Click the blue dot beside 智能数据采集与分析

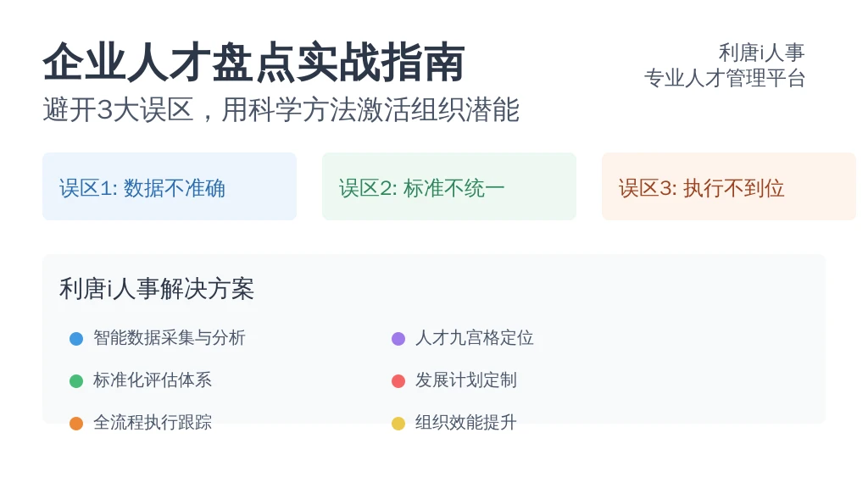(x=76, y=339)
